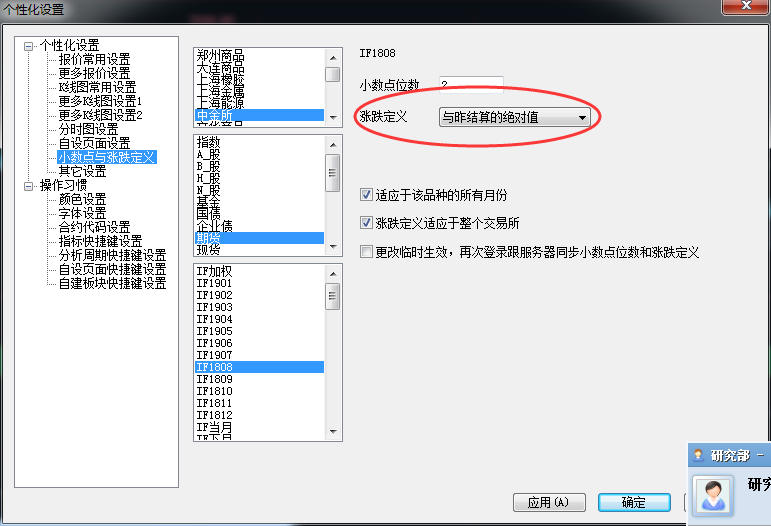The height and width of the screenshot is (526, 771).
Task: Collapse the 操作习惯 tree node
Action: click(x=29, y=186)
